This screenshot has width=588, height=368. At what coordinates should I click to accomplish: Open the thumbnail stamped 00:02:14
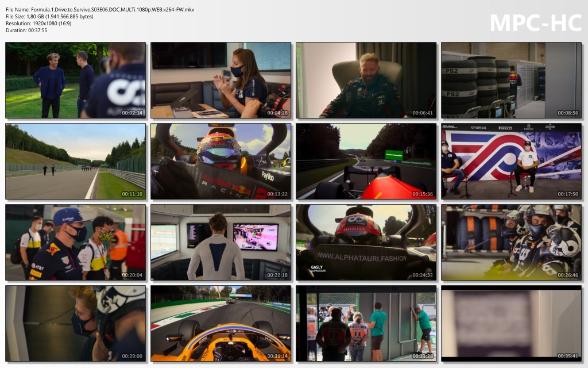click(75, 80)
